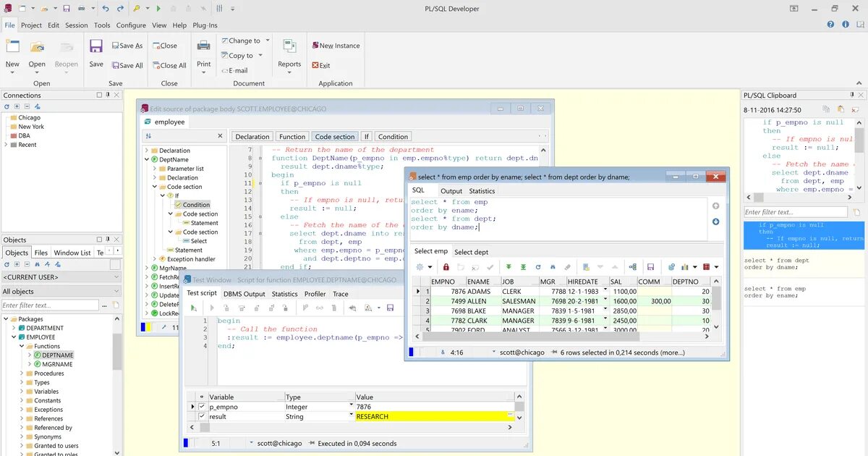
Task: Collapse the EMPLOYEE package in the object browser
Action: (x=13, y=337)
